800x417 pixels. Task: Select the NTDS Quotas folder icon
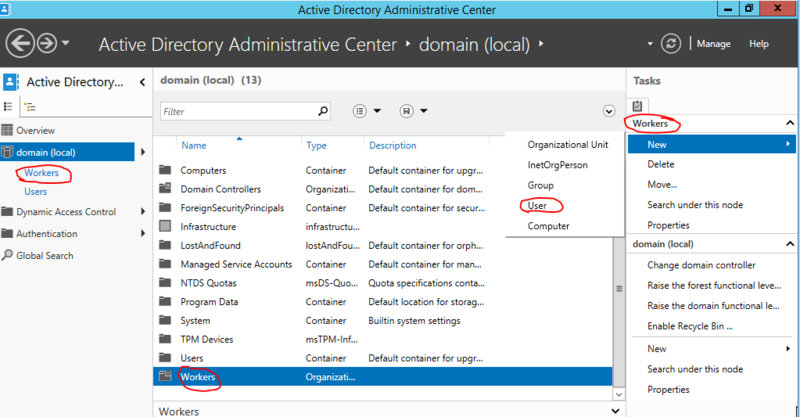[165, 282]
